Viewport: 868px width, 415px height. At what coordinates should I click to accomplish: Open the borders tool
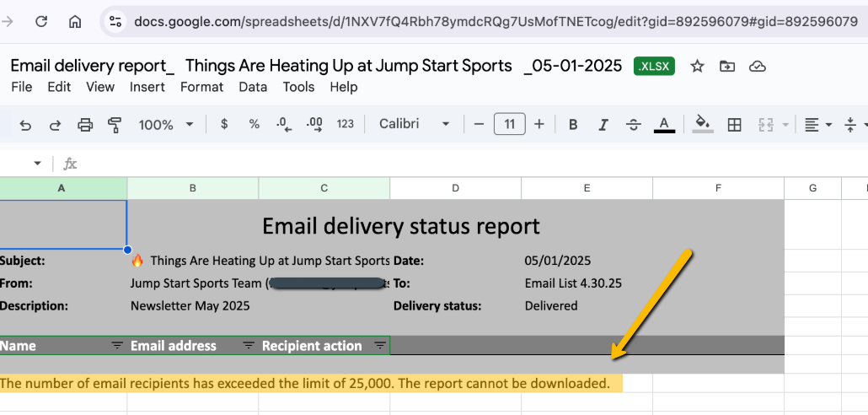(734, 125)
